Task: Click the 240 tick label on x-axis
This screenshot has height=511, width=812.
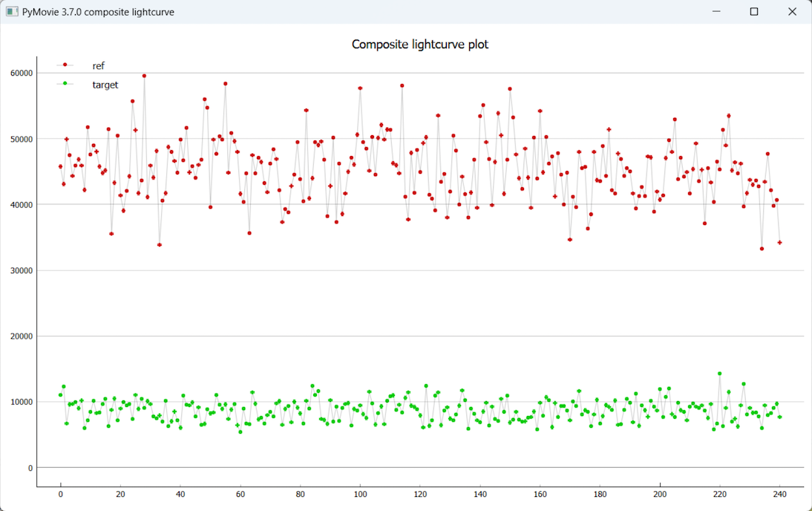Action: pos(779,494)
